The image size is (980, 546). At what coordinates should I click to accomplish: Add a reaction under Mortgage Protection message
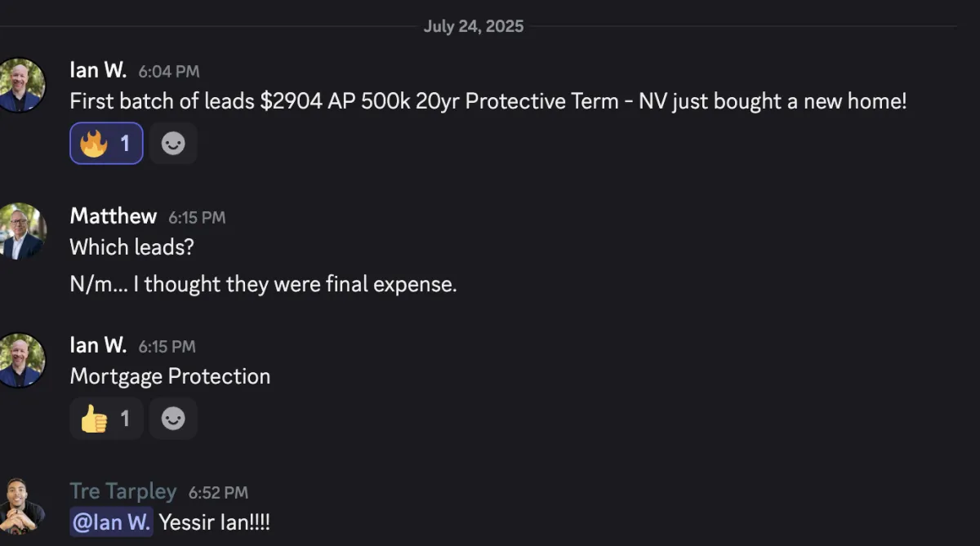(x=173, y=419)
